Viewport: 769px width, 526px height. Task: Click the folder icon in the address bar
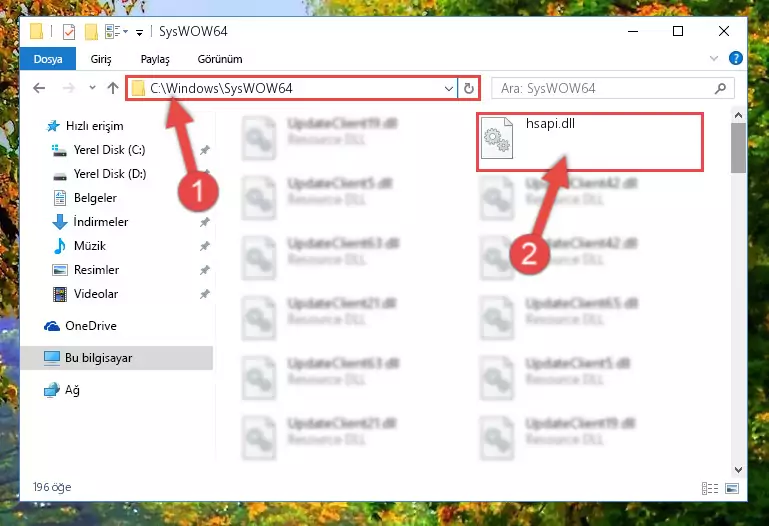point(138,88)
